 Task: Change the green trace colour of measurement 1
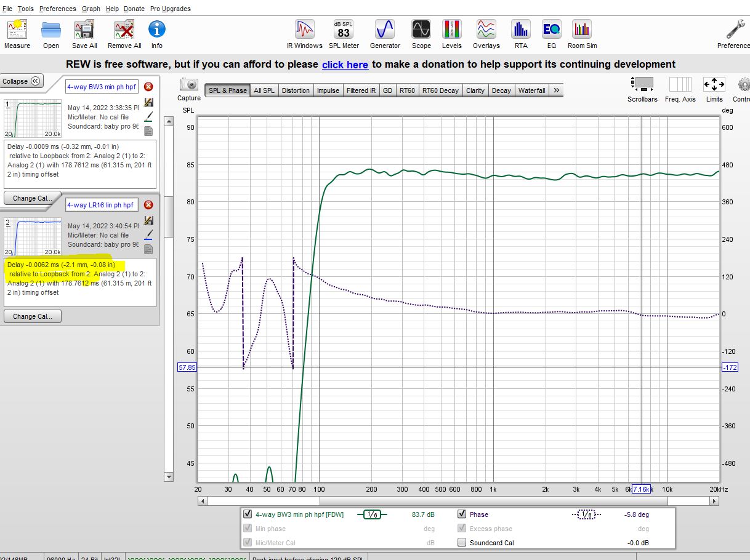(148, 116)
